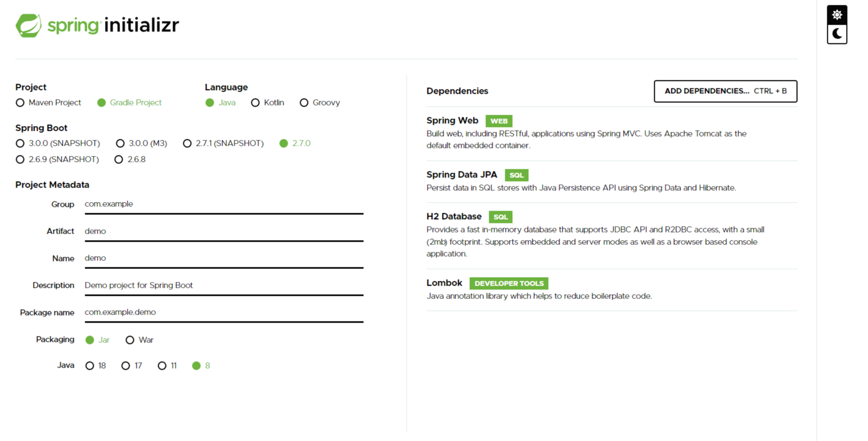The image size is (868, 441).
Task: Click the Spring Boot section heading
Action: (x=41, y=128)
